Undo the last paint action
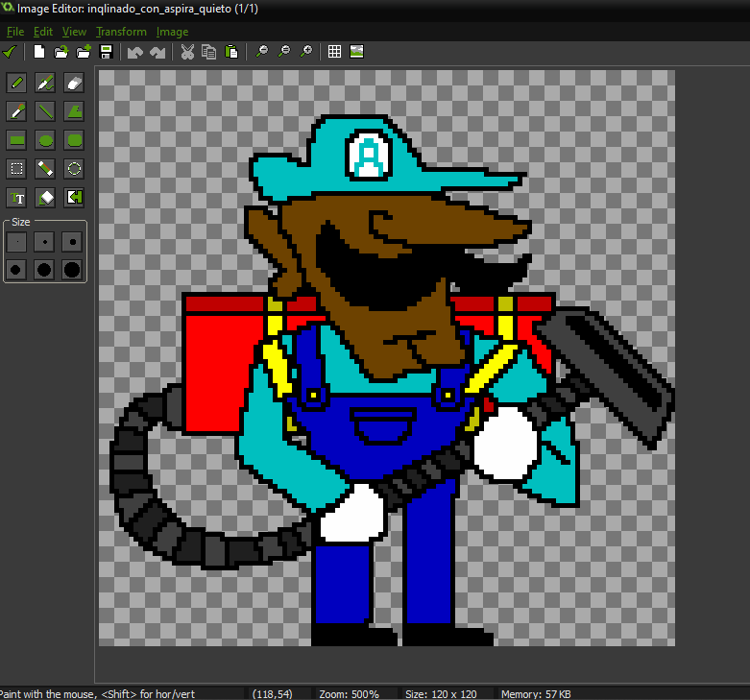 click(x=135, y=52)
